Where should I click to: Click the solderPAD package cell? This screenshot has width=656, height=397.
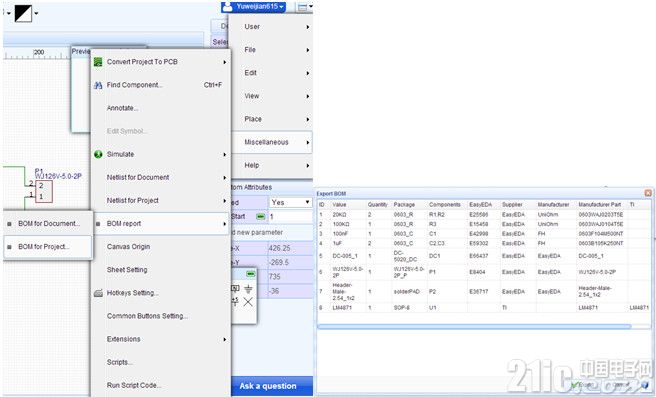point(406,292)
